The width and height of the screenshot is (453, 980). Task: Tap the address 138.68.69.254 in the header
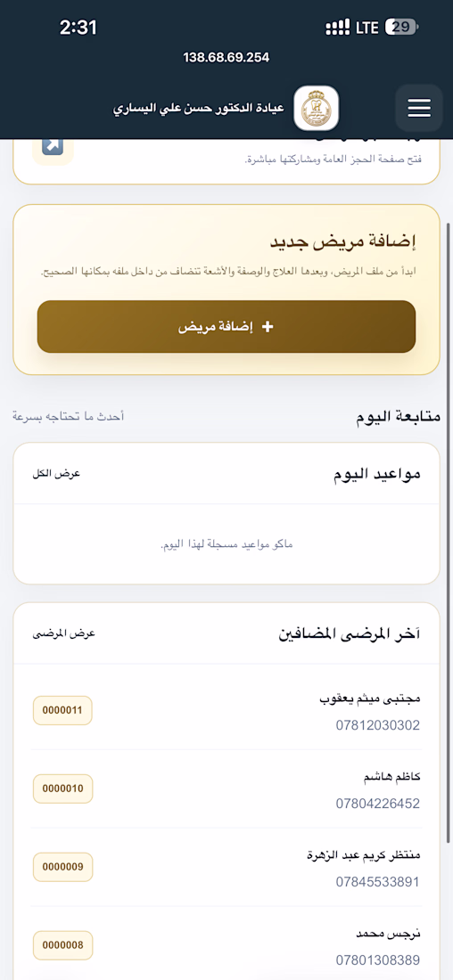(226, 58)
